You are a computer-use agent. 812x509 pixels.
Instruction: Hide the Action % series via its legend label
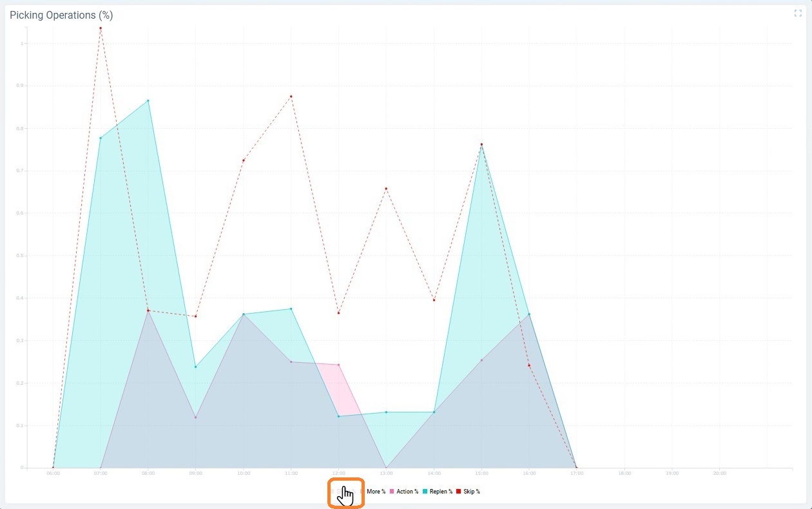(409, 491)
